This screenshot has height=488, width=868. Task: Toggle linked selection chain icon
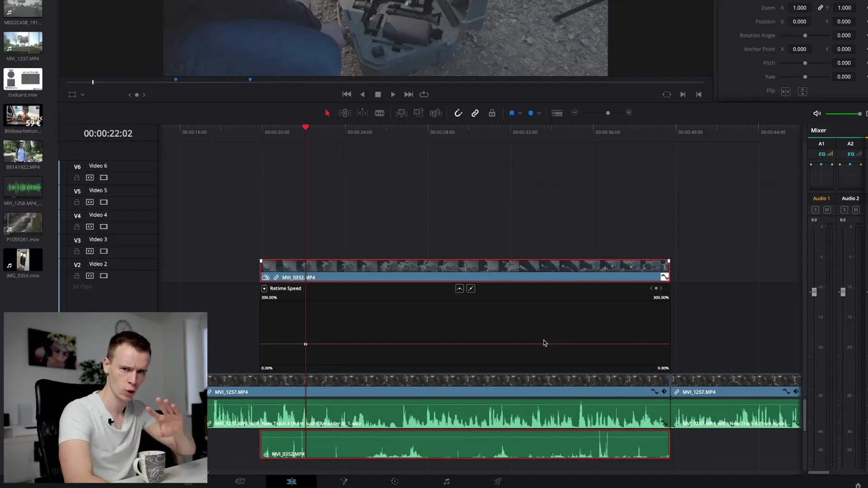click(475, 113)
